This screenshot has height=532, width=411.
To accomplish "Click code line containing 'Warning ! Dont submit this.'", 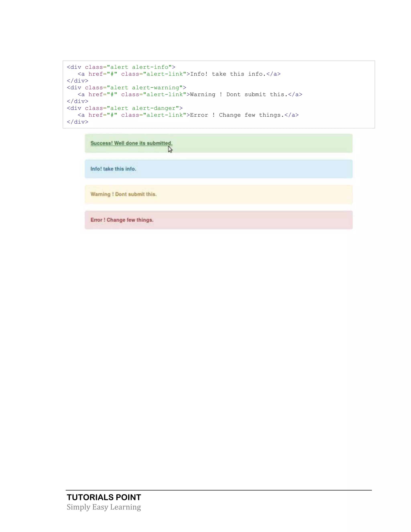I will (x=190, y=95).
